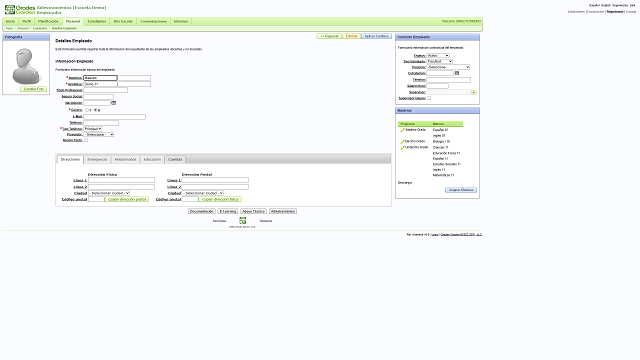Image resolution: width=640 pixels, height=360 pixels.
Task: Click the Cambiar Foto button
Action: coord(33,89)
